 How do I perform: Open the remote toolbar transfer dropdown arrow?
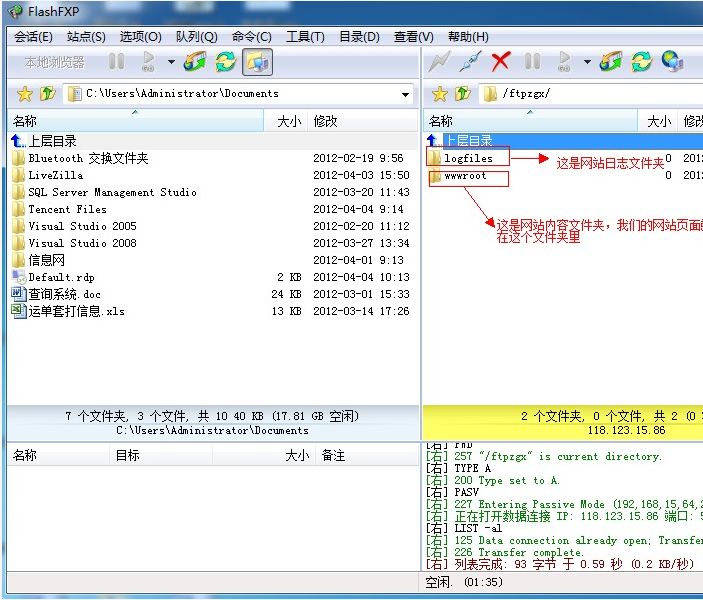coord(586,62)
